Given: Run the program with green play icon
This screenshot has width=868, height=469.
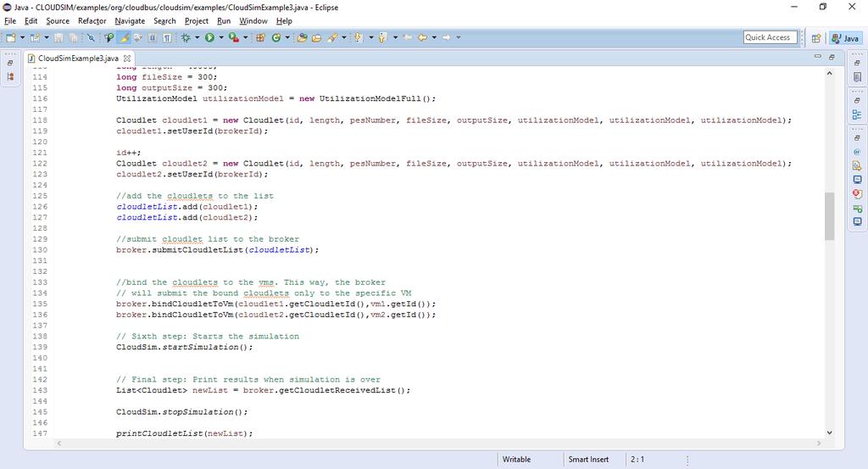Looking at the screenshot, I should (x=209, y=37).
